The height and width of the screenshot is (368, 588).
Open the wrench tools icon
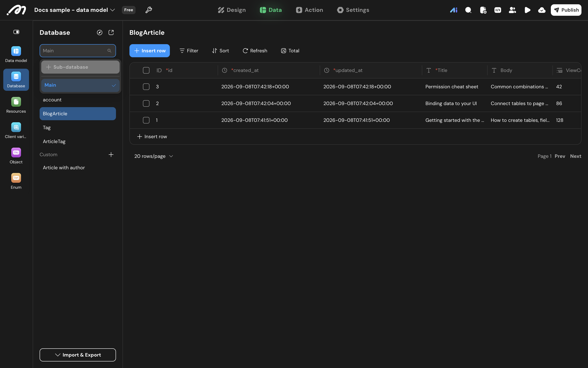pyautogui.click(x=148, y=10)
